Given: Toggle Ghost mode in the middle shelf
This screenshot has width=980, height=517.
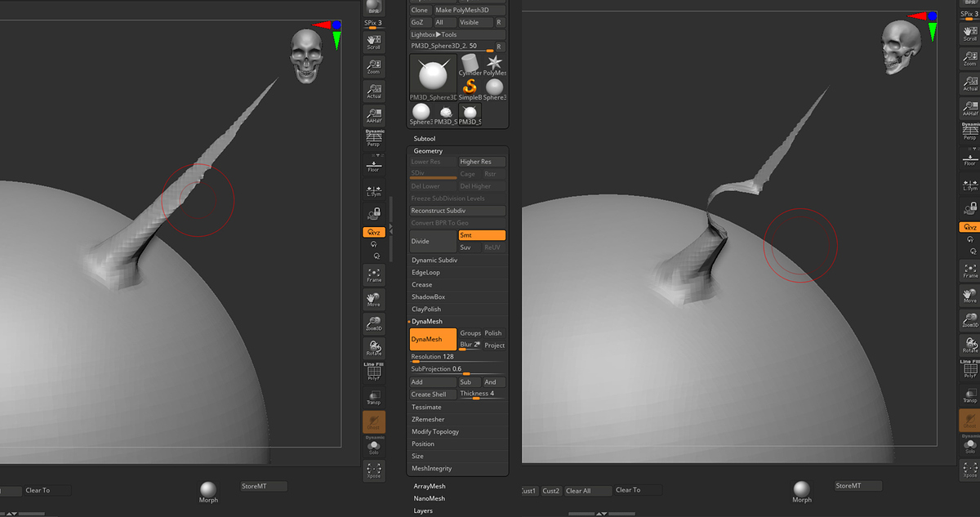Looking at the screenshot, I should point(373,421).
